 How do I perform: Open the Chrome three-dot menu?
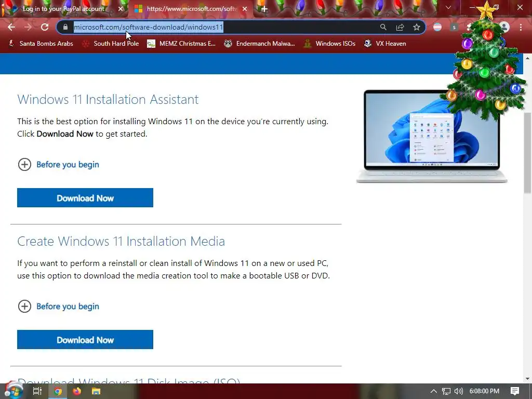pyautogui.click(x=521, y=27)
